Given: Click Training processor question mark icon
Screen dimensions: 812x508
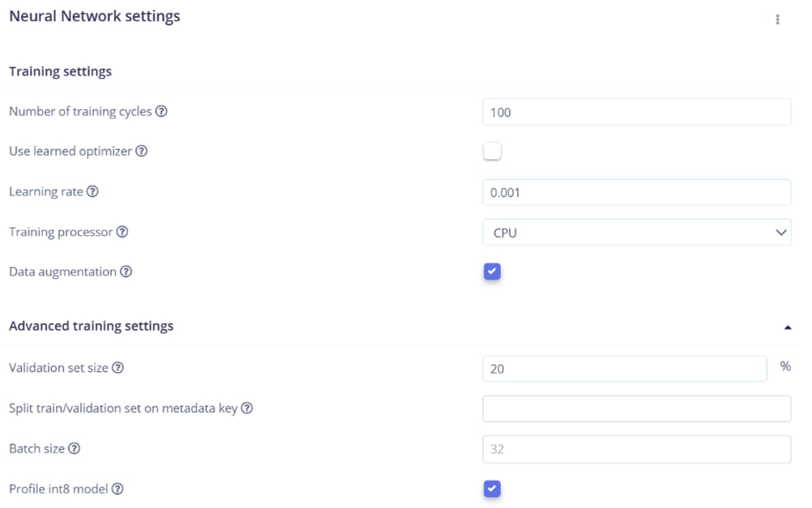Looking at the screenshot, I should click(122, 232).
